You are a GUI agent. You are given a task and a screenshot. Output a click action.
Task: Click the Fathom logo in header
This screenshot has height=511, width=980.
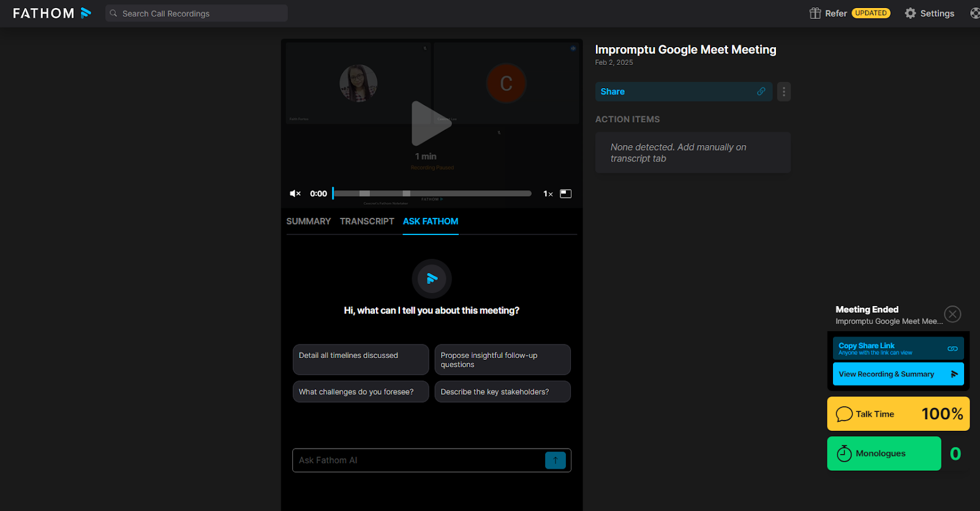point(52,13)
